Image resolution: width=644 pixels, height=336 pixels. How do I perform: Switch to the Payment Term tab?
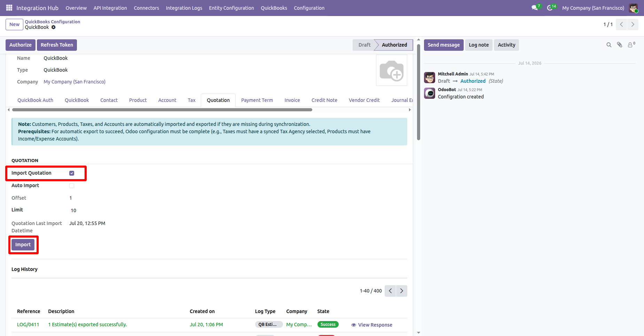pos(257,100)
